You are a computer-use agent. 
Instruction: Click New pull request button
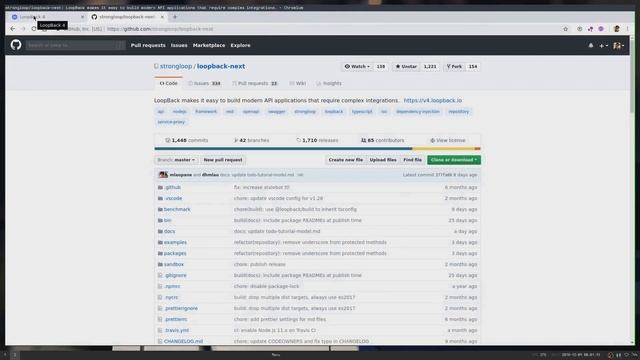(x=223, y=160)
